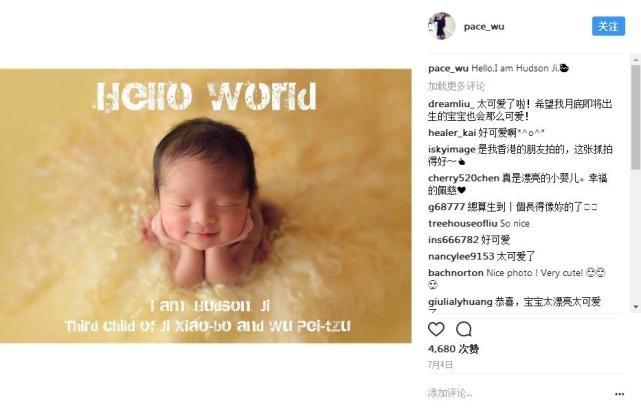Open the three-dots more options menu

click(x=619, y=394)
